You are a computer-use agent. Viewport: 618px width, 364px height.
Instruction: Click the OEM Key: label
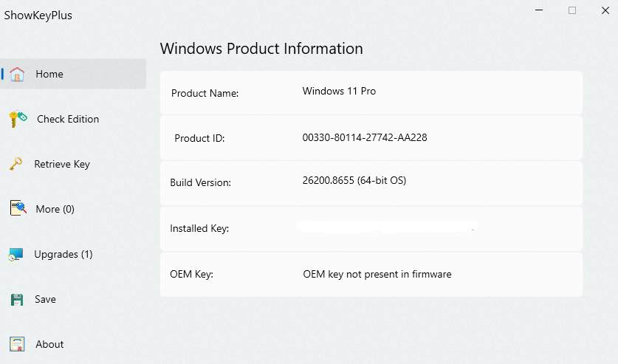pos(191,274)
